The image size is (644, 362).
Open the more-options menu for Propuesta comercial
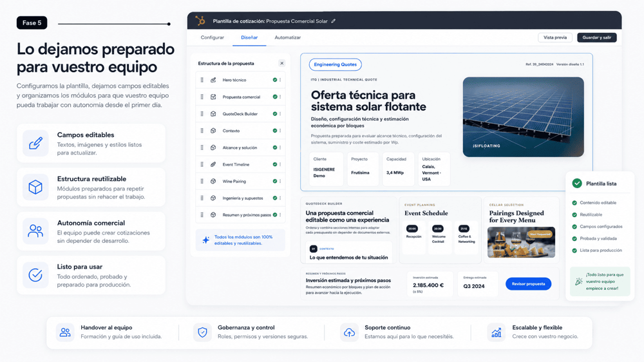[x=280, y=97]
